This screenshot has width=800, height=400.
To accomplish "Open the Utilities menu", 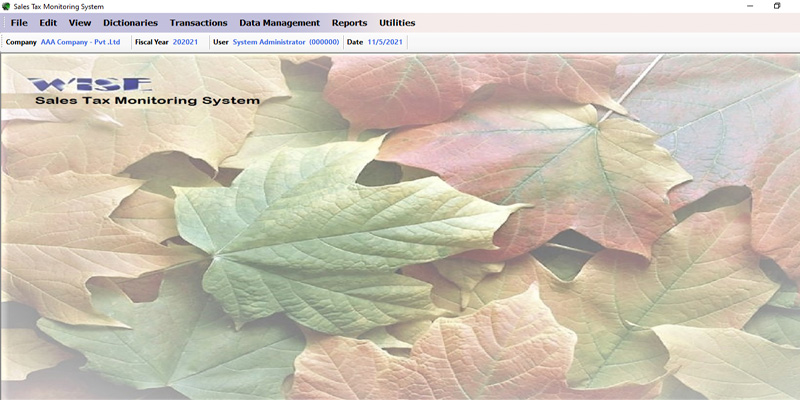I will [x=397, y=23].
